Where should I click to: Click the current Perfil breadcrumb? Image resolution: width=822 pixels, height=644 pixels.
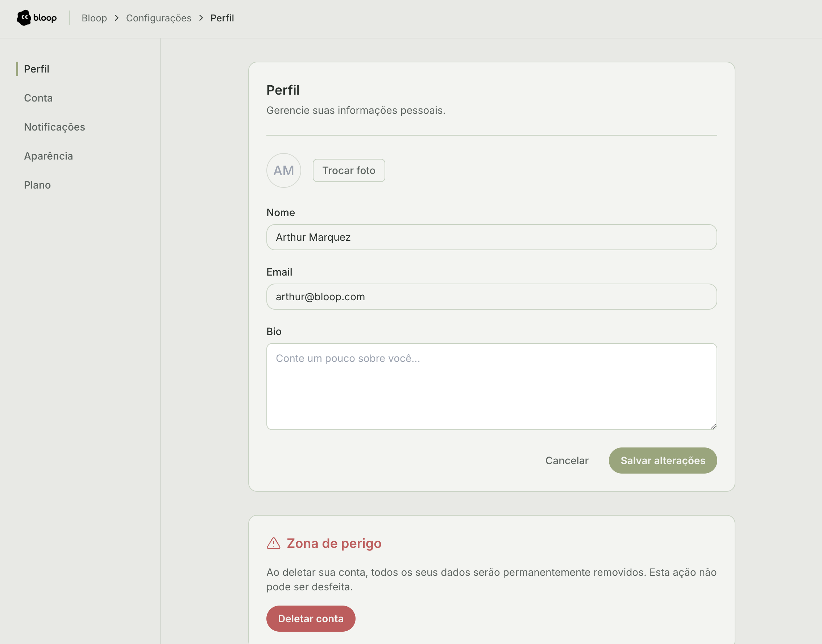pyautogui.click(x=222, y=18)
